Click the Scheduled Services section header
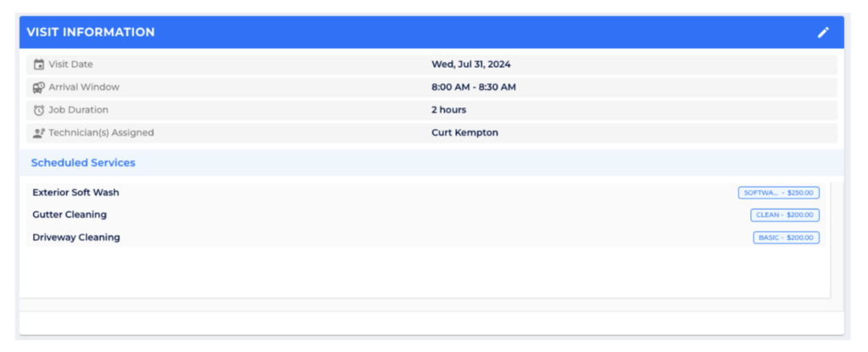 (83, 162)
